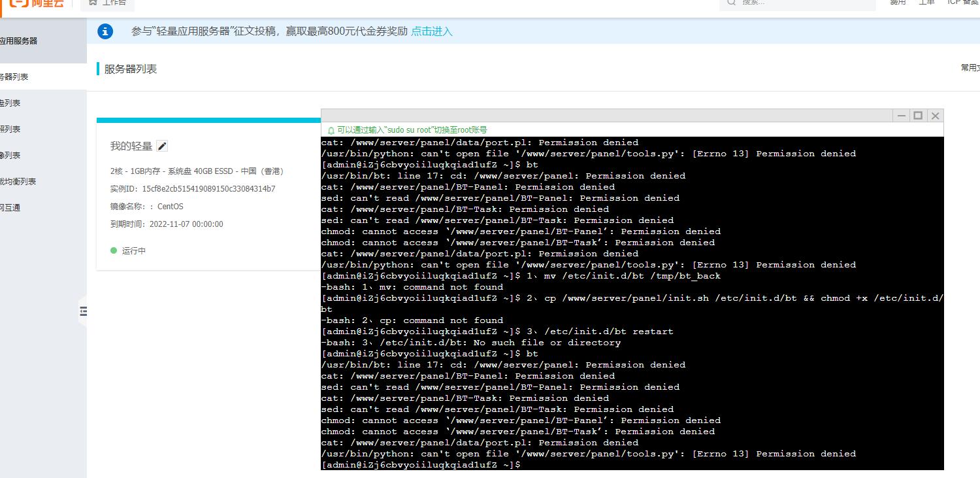Select 照列表 in the left sidebar
Image resolution: width=980 pixels, height=478 pixels.
pyautogui.click(x=10, y=129)
